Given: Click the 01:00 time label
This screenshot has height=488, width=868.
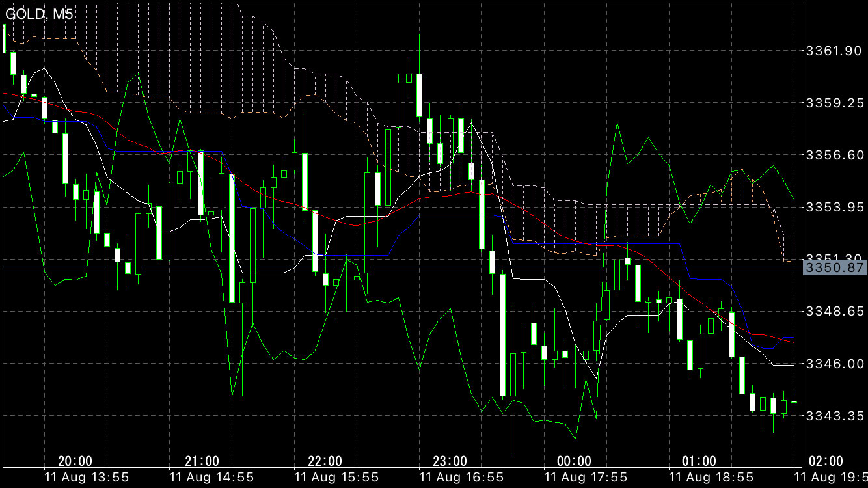Looking at the screenshot, I should click(x=699, y=461).
